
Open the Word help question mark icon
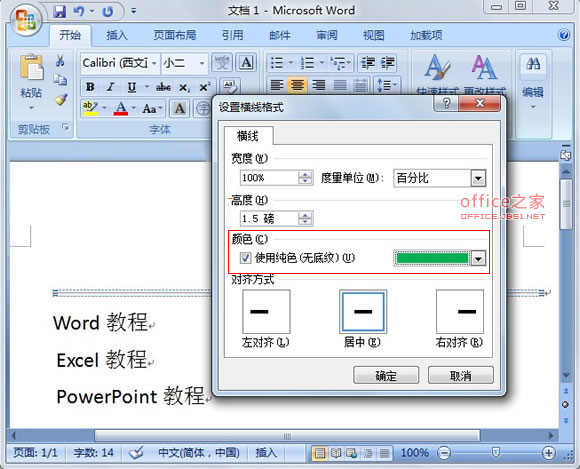(x=564, y=35)
